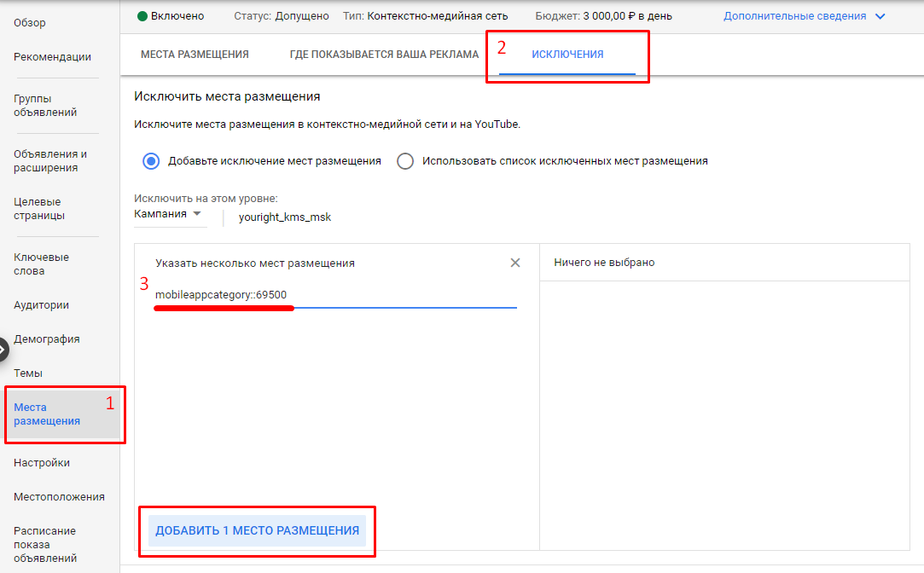Open the 'Кампания' level dropdown
924x573 pixels.
tap(168, 214)
